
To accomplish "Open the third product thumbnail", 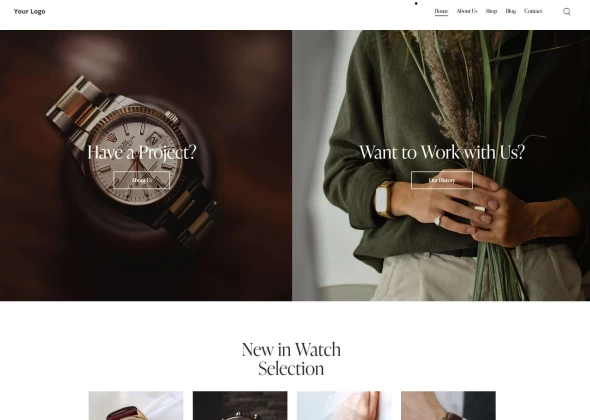I will [344, 406].
